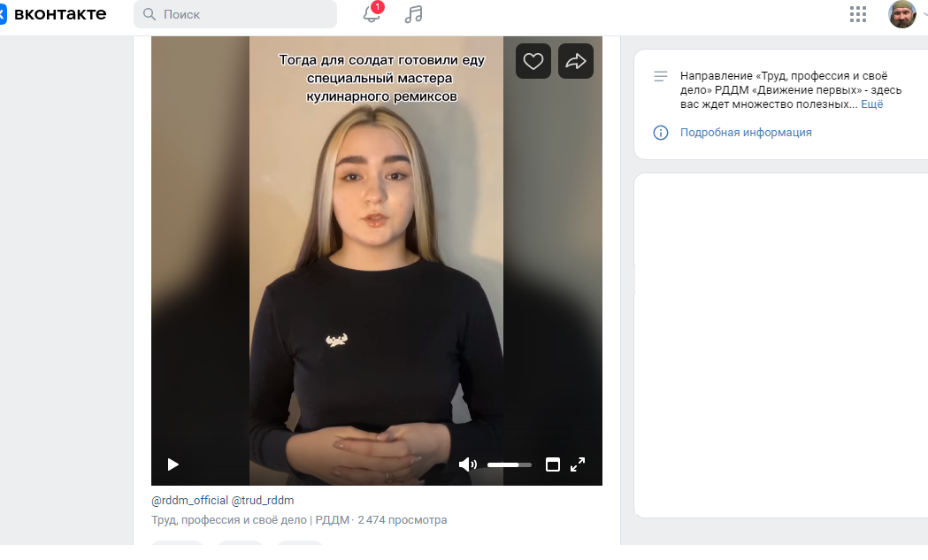Image resolution: width=928 pixels, height=560 pixels.
Task: Adjust the video volume slider
Action: coord(509,465)
